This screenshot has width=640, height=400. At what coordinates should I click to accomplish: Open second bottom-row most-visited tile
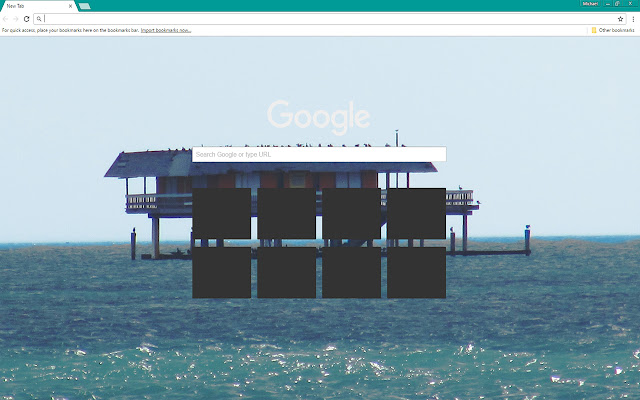(287, 273)
